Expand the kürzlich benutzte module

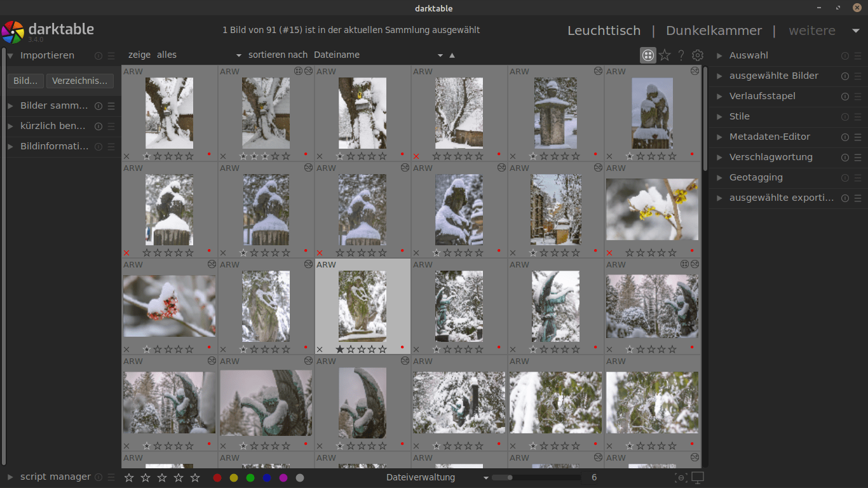tap(11, 126)
